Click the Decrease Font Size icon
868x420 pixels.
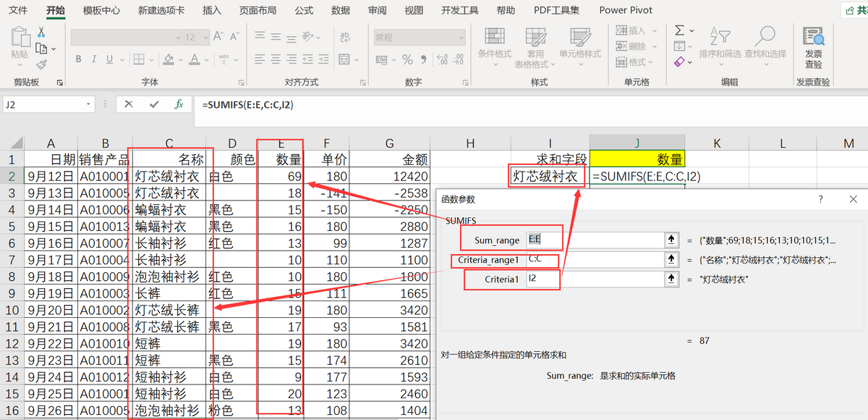234,37
